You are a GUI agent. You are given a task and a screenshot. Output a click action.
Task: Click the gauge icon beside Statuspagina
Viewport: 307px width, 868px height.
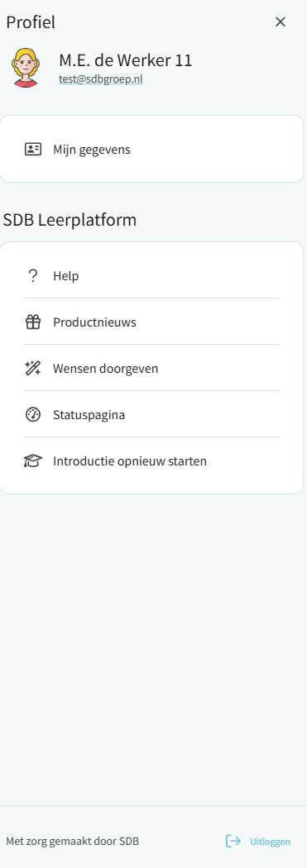33,415
